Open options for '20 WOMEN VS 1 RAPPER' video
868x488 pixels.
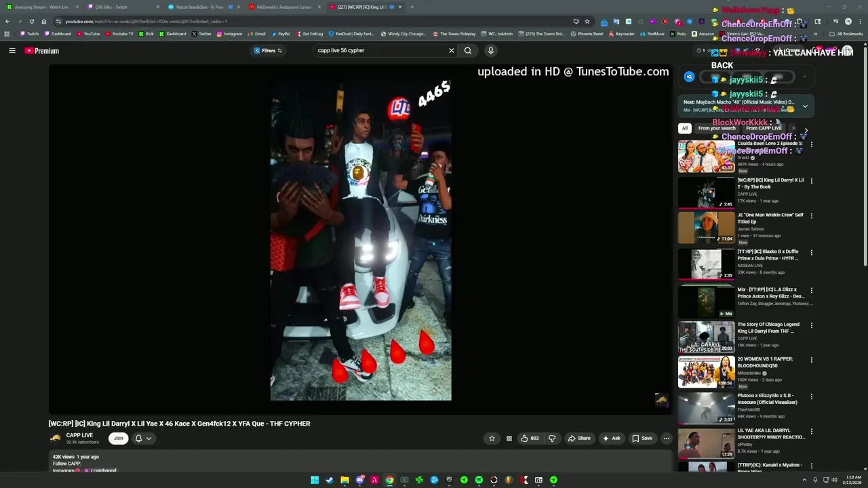click(x=811, y=360)
